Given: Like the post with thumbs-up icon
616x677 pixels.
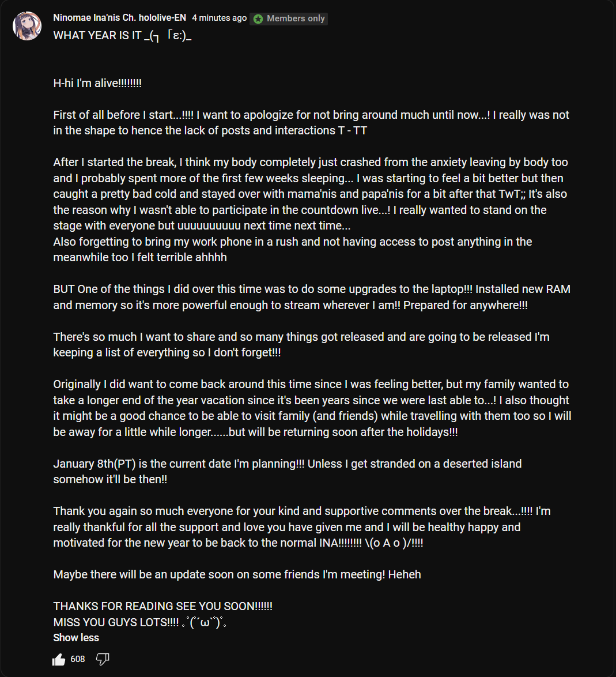Looking at the screenshot, I should tap(59, 659).
